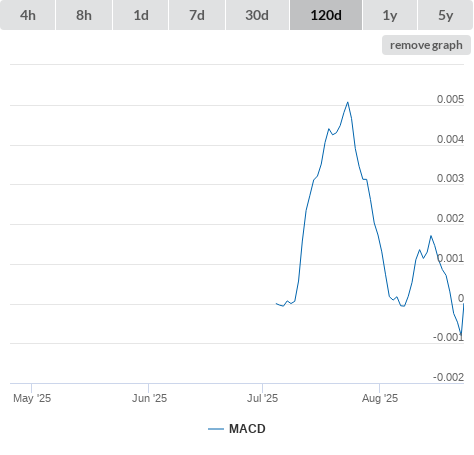Screen dimensions: 474x455
Task: Select the 4h time range tab
Action: point(28,15)
